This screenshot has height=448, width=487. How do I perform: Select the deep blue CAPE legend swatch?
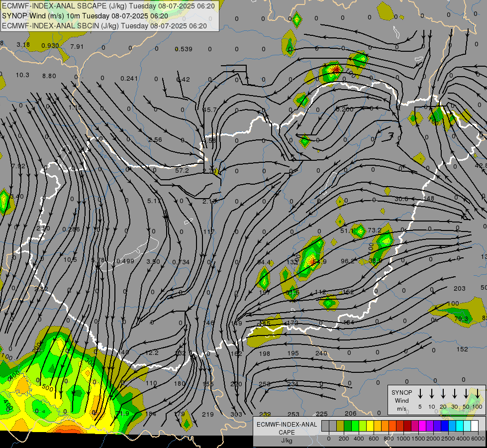pos(445,426)
